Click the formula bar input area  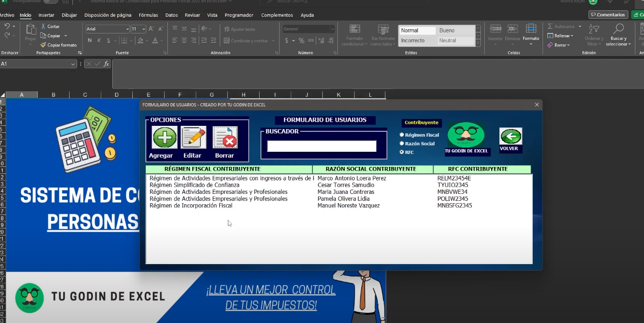point(378,74)
